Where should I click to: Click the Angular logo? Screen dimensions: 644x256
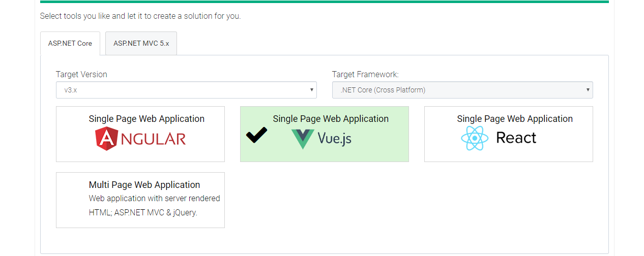140,139
